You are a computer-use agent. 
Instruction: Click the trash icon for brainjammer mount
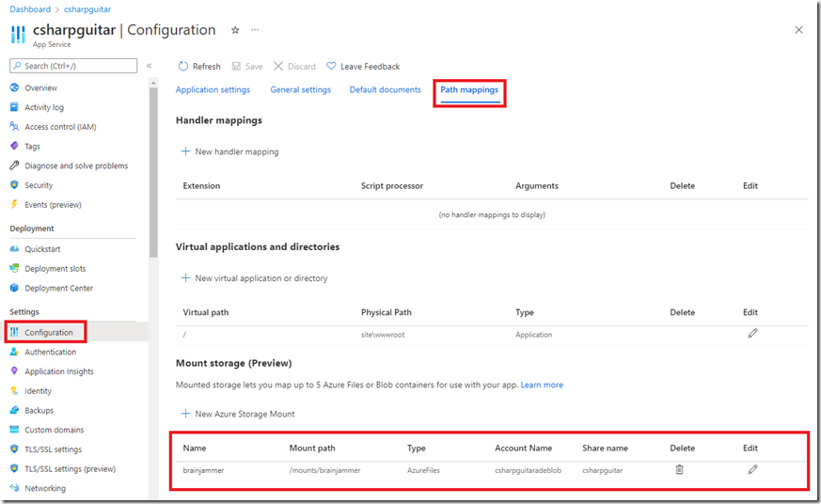pos(679,469)
